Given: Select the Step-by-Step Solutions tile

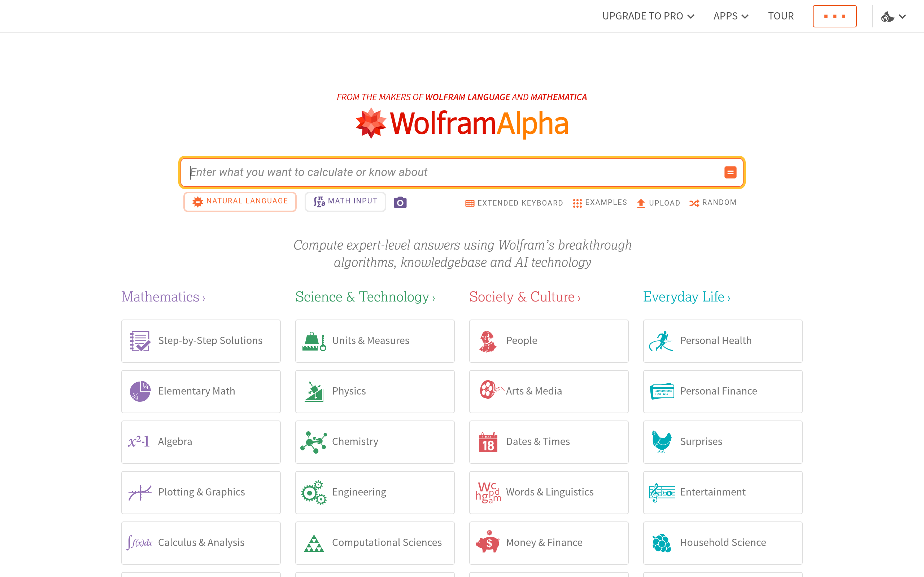Looking at the screenshot, I should (200, 341).
